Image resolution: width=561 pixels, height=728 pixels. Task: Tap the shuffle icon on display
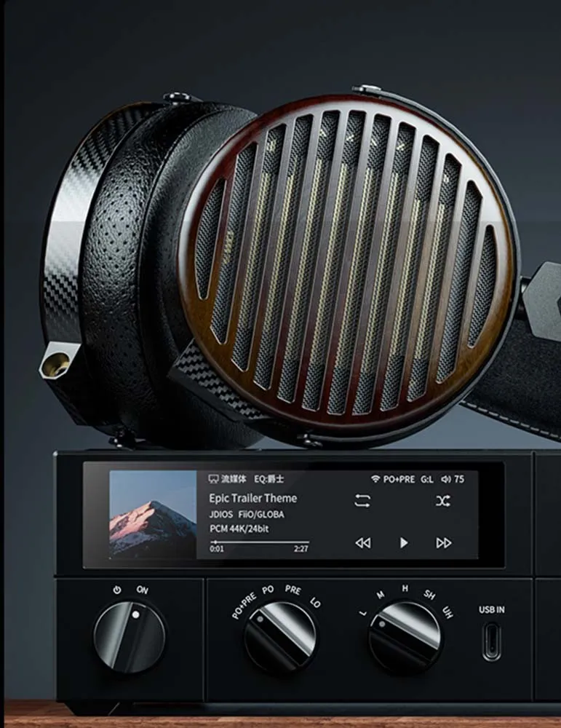[443, 501]
